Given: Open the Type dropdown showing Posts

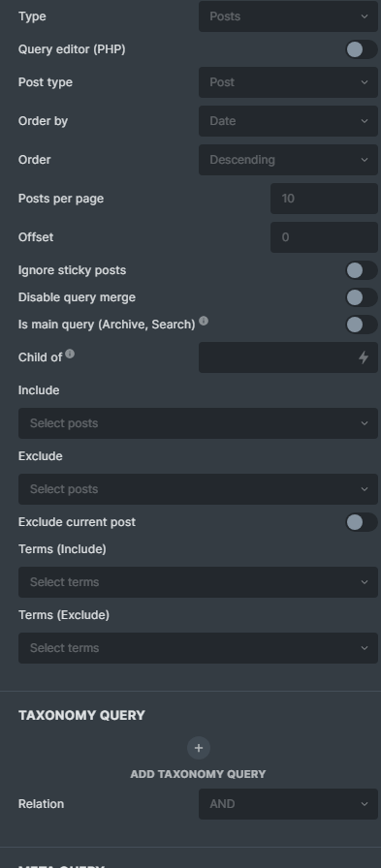Looking at the screenshot, I should [288, 16].
